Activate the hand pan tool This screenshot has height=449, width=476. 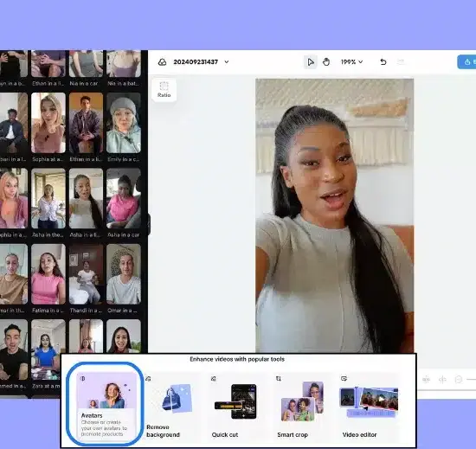(x=326, y=62)
